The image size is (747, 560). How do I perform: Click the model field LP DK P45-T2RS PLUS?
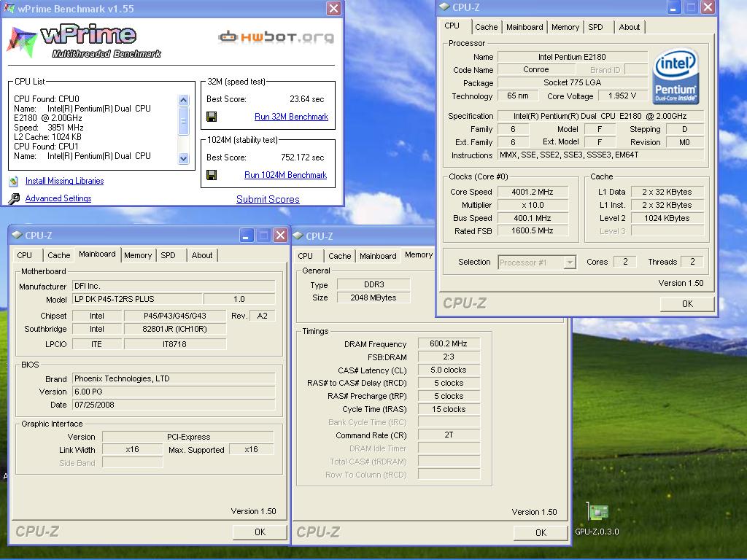pyautogui.click(x=137, y=299)
